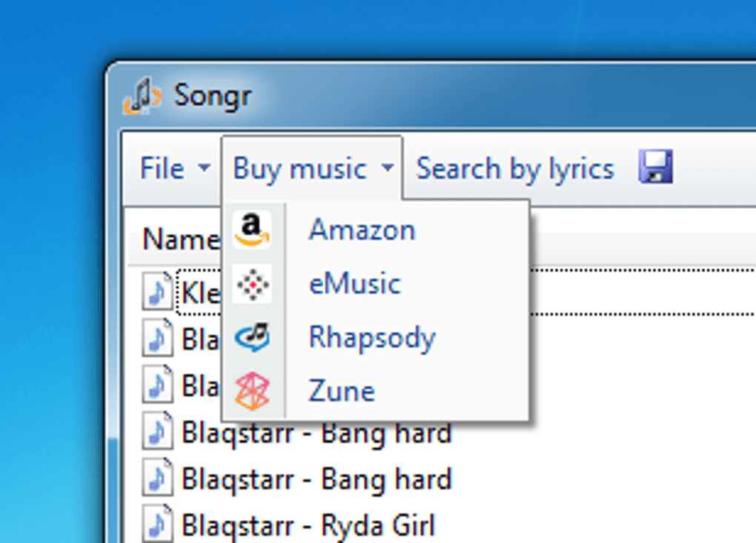Select the dotted-outline Kle song row
This screenshot has height=543, width=756.
coord(465,292)
